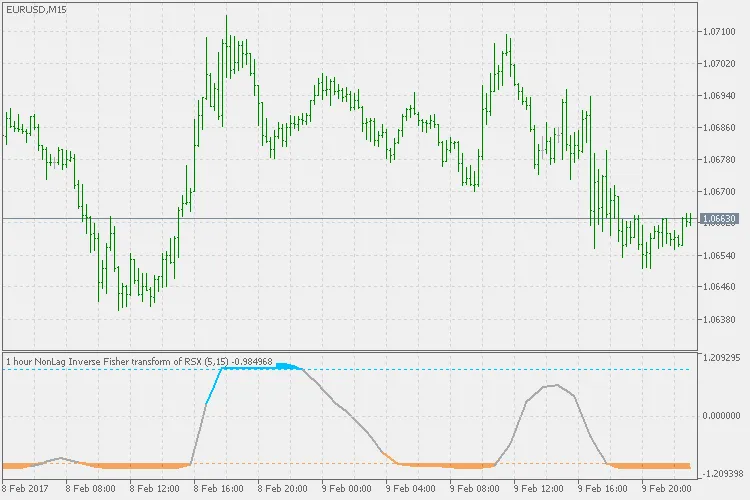The width and height of the screenshot is (750, 500).
Task: Click the -1.209398 indicator scale value
Action: click(722, 474)
